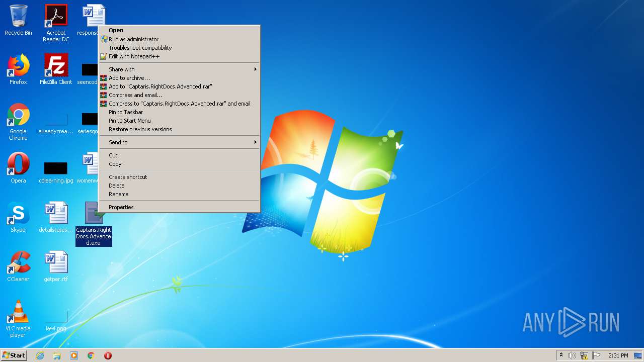Choose Compress to rar and email
Screen dimensions: 644x362
(179, 104)
